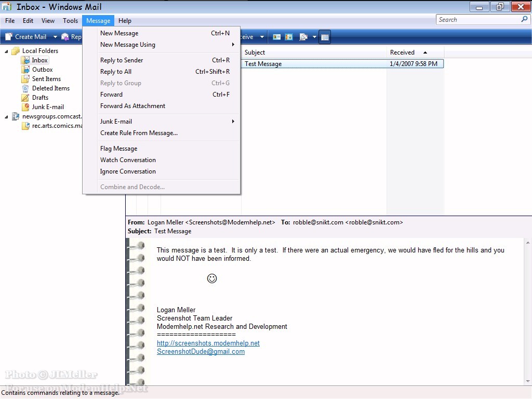Viewport: 532px width, 399px height.
Task: Click the Find message toolbar icon
Action: click(x=303, y=37)
